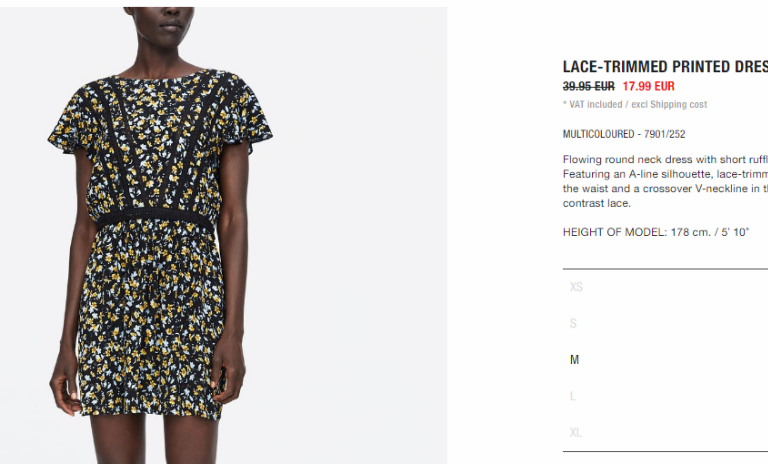This screenshot has height=464, width=768.
Task: Click the crossed-out 39.95 EUR price
Action: coord(589,86)
